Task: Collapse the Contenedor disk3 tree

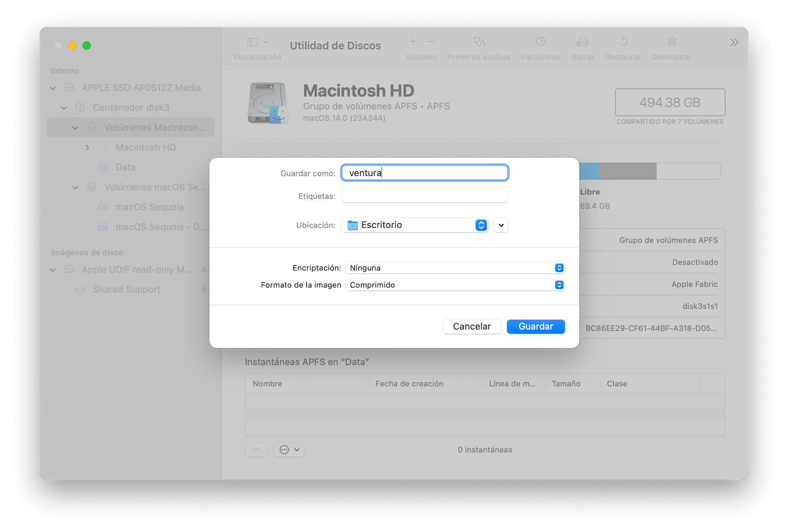Action: (64, 108)
